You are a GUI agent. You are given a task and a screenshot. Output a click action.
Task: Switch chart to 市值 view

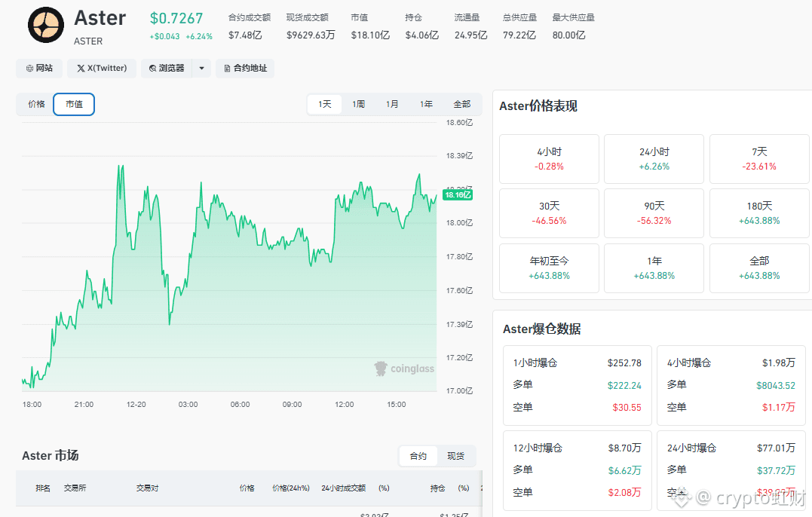(x=74, y=104)
